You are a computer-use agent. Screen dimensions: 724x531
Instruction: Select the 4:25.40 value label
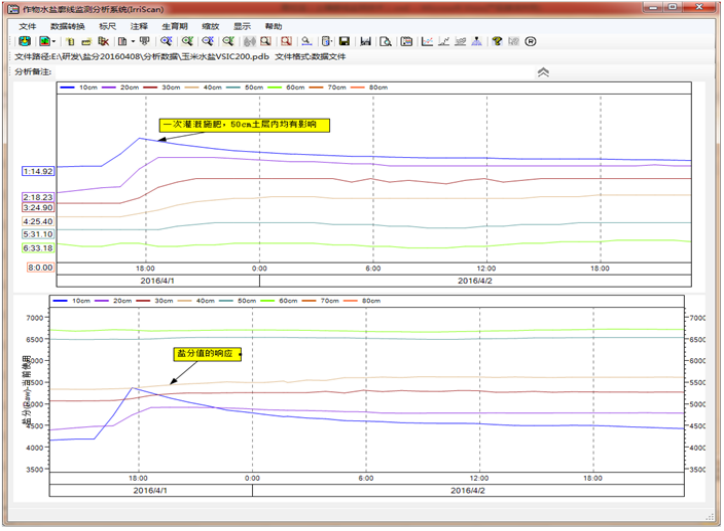click(38, 222)
